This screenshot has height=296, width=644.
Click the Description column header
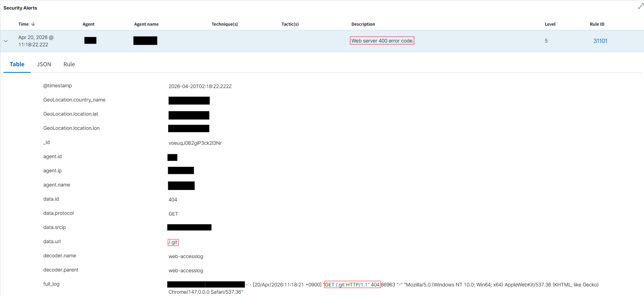point(363,24)
